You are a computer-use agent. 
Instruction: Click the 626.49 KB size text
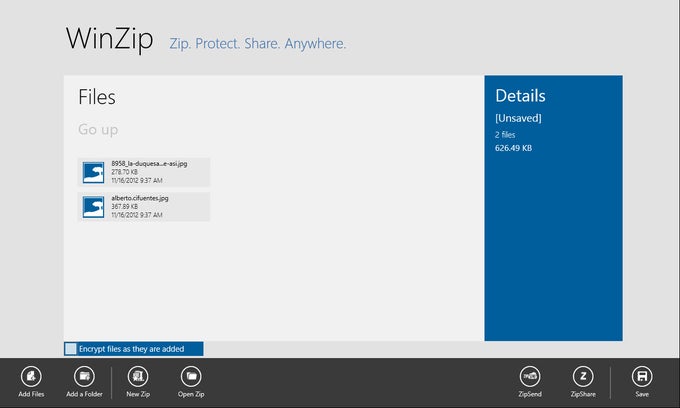point(513,148)
